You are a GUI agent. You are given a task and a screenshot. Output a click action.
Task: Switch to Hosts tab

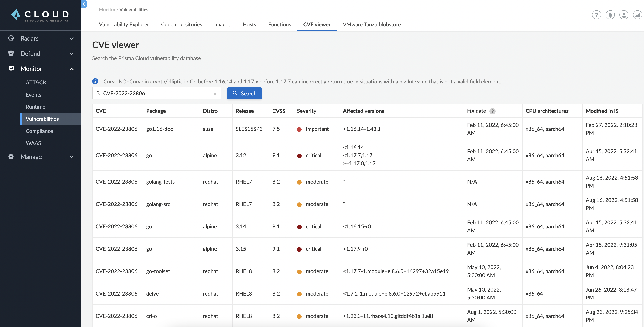(249, 24)
